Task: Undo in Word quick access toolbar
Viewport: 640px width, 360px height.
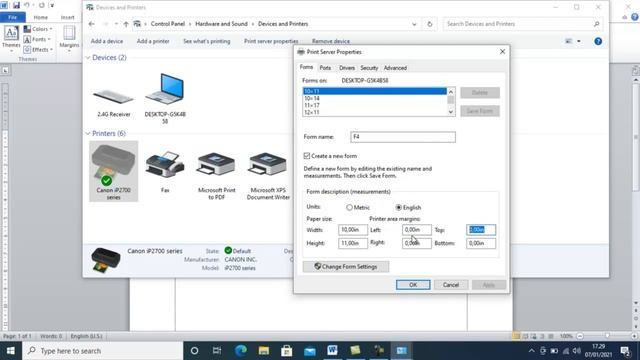Action: pyautogui.click(x=27, y=5)
